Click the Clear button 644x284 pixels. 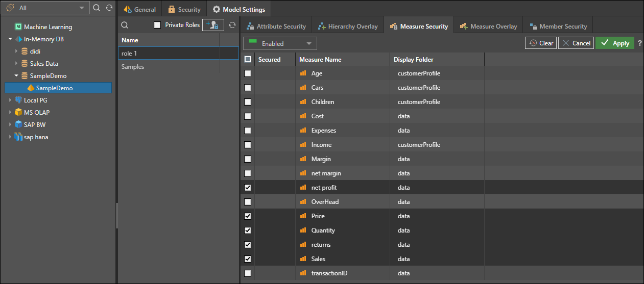tap(541, 43)
